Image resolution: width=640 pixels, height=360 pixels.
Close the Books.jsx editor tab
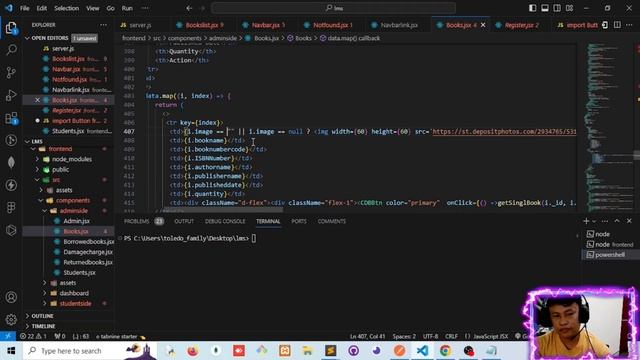pyautogui.click(x=483, y=25)
